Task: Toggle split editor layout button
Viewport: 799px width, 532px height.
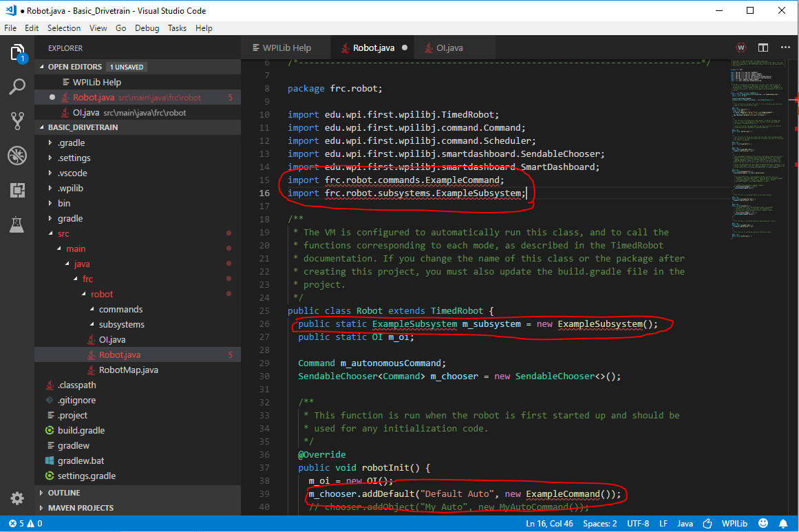Action: (763, 47)
